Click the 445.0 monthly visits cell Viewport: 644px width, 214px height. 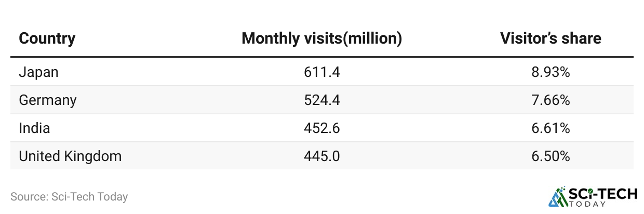(322, 156)
